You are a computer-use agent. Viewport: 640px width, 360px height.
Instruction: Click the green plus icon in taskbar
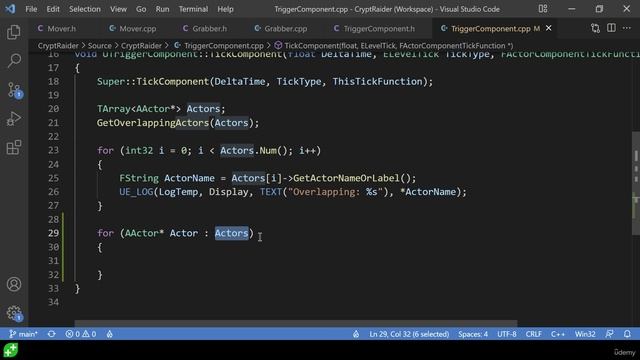coord(11,350)
